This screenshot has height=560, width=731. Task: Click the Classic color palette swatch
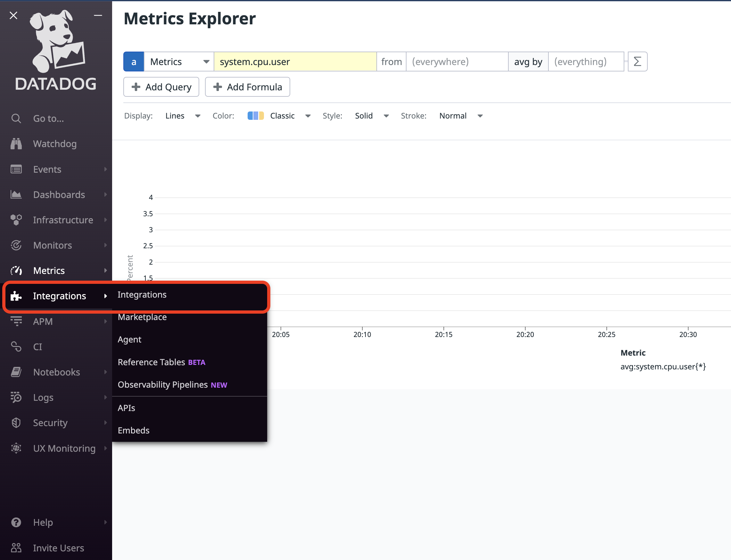(x=256, y=116)
